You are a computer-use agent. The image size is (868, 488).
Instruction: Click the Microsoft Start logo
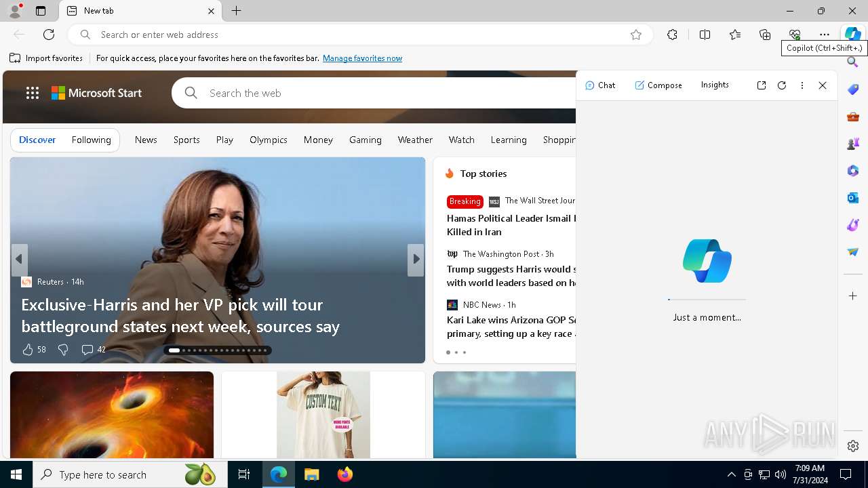click(x=96, y=93)
